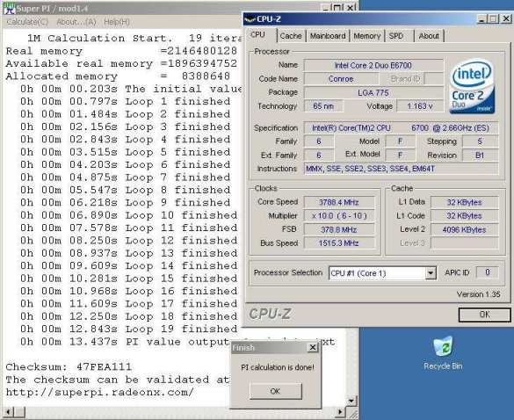Expand the Processor Selection dropdown
The height and width of the screenshot is (420, 514).
pos(431,273)
